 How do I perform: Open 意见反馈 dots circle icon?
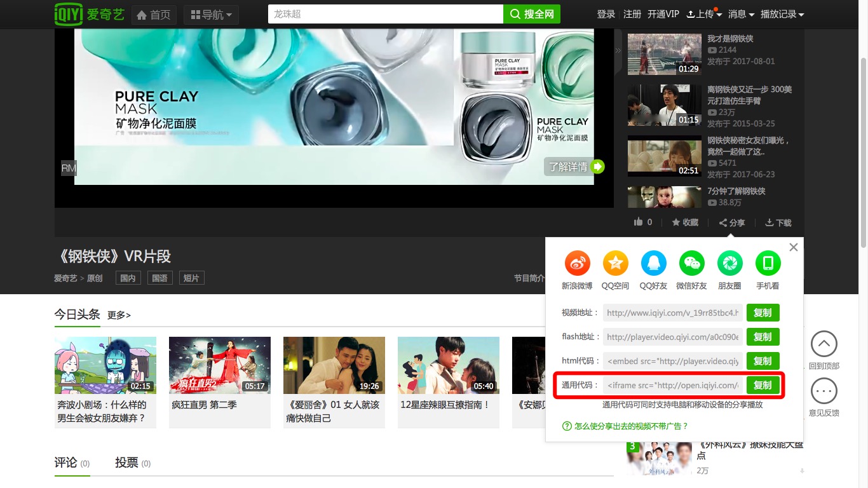point(824,391)
